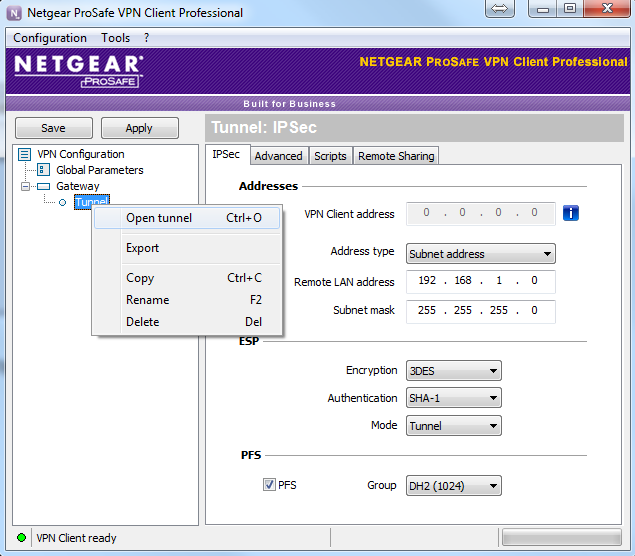The width and height of the screenshot is (635, 556).
Task: Open the ? help menu
Action: click(x=146, y=38)
